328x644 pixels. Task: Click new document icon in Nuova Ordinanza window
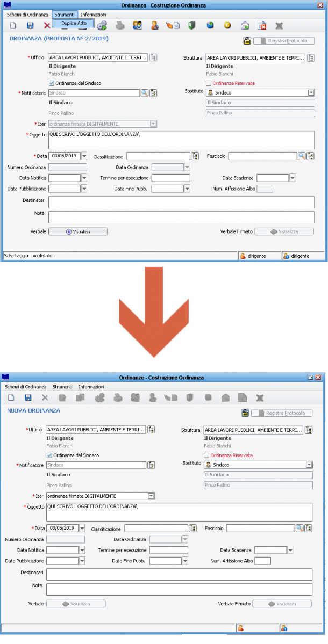pyautogui.click(x=11, y=397)
